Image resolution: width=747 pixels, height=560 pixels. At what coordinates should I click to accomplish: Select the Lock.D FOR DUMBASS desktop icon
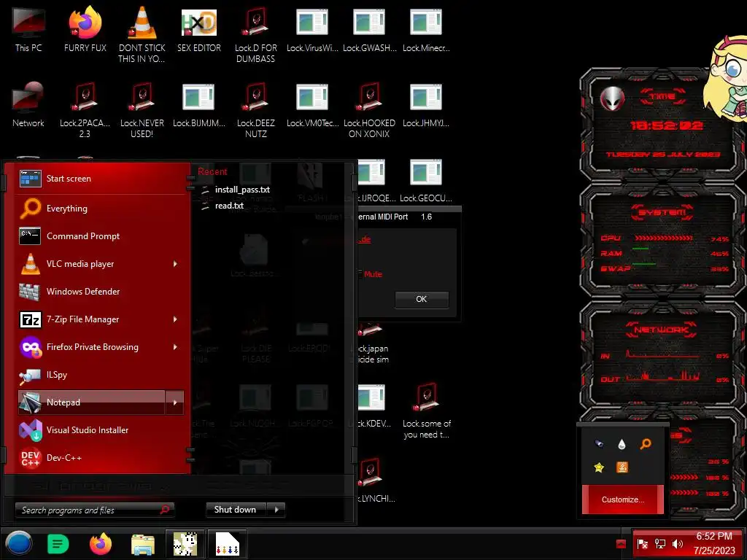coord(256,34)
